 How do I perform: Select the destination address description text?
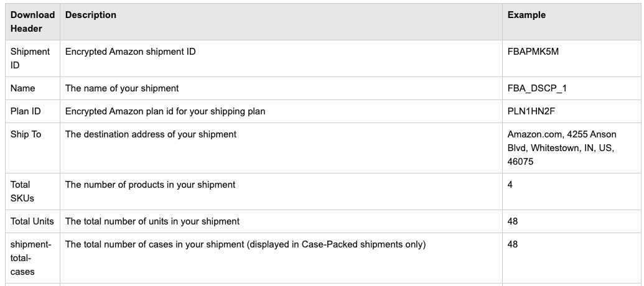pos(151,134)
